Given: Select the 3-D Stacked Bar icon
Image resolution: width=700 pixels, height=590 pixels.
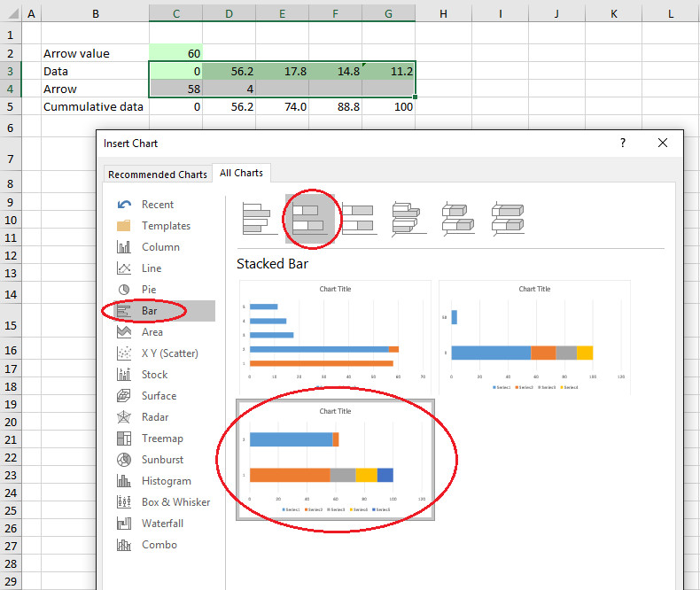Looking at the screenshot, I should coord(461,217).
